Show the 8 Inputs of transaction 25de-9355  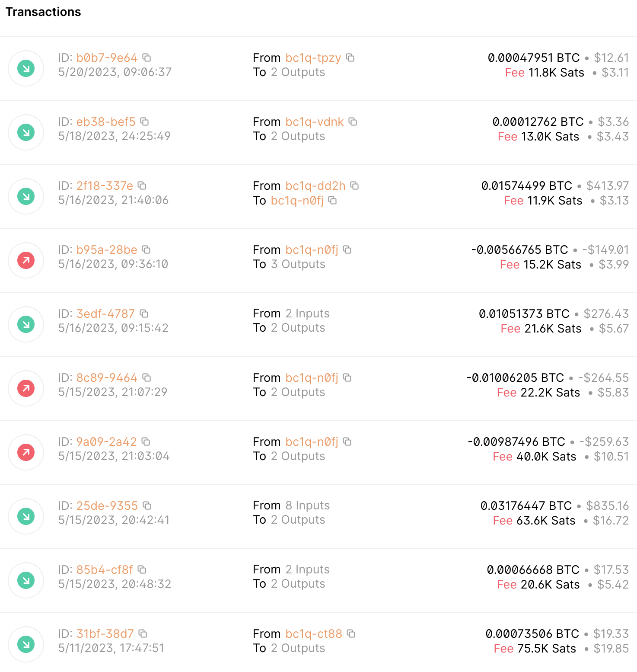(307, 506)
